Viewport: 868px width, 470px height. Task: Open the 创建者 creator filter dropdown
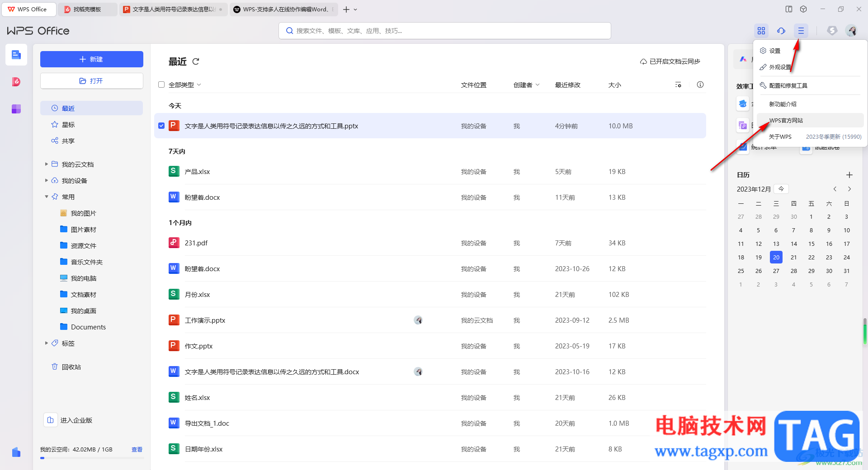[526, 85]
